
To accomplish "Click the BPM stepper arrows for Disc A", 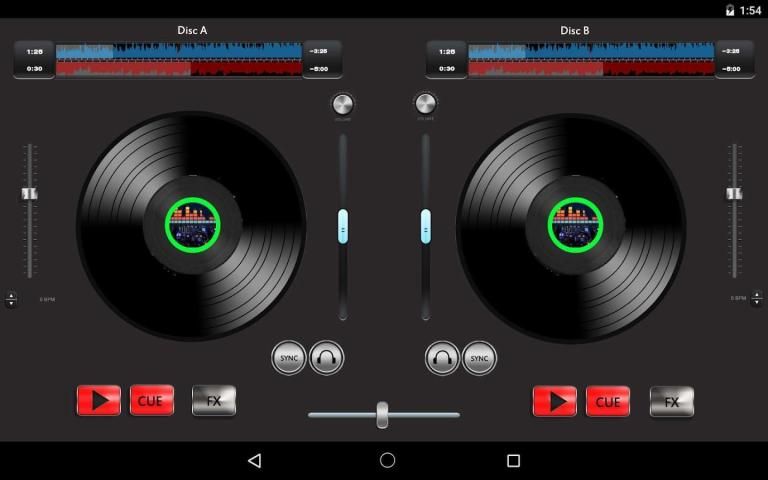I will 11,299.
